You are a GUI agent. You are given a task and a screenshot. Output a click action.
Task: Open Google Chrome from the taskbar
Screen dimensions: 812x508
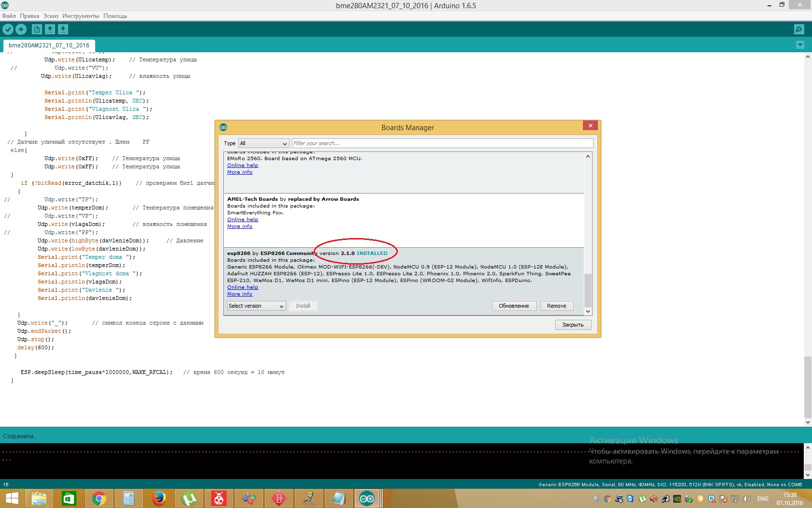[99, 498]
